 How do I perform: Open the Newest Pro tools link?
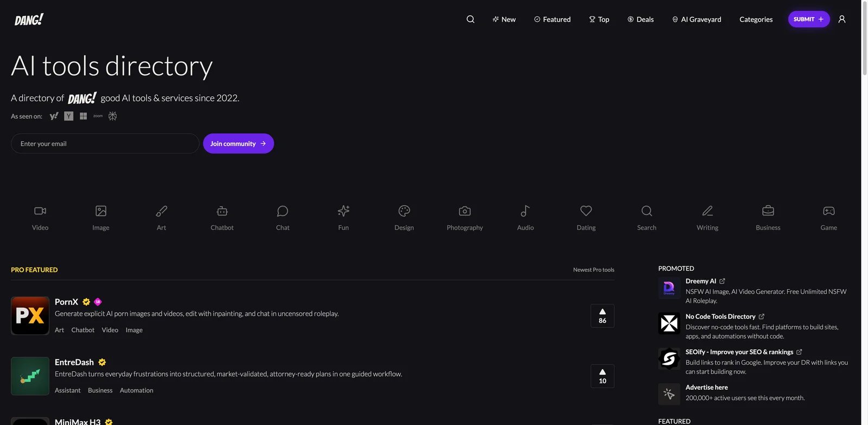coord(593,270)
